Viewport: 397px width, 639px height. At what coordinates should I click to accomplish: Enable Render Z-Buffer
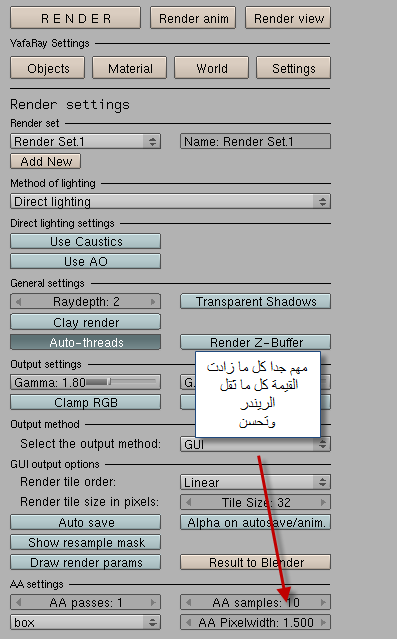(256, 342)
